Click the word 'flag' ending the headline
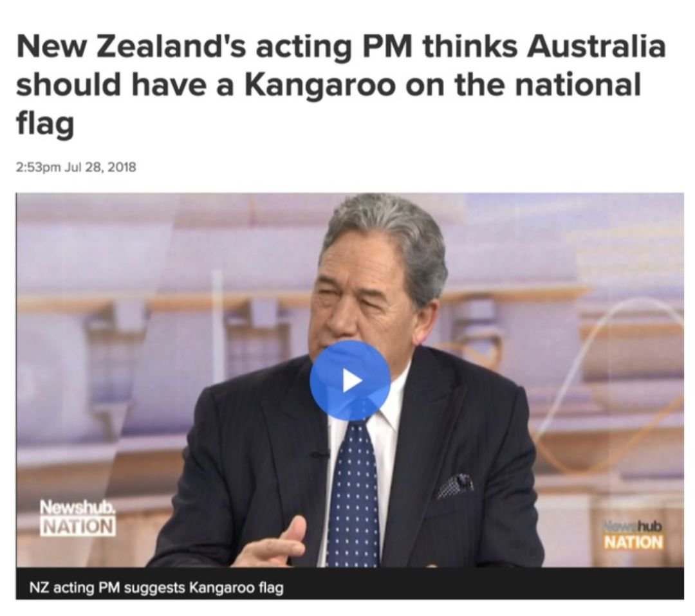The width and height of the screenshot is (695, 616). click(x=45, y=123)
